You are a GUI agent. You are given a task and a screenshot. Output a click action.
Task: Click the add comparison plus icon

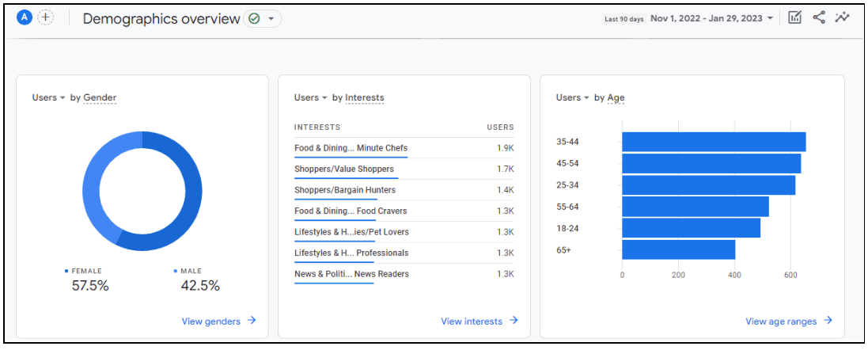coord(46,17)
